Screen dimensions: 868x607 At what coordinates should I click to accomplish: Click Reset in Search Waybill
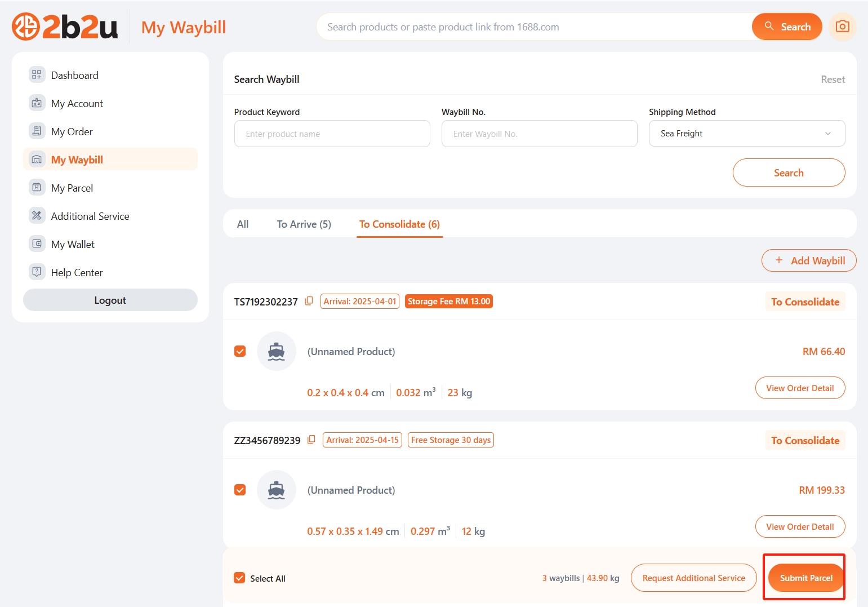pyautogui.click(x=833, y=79)
